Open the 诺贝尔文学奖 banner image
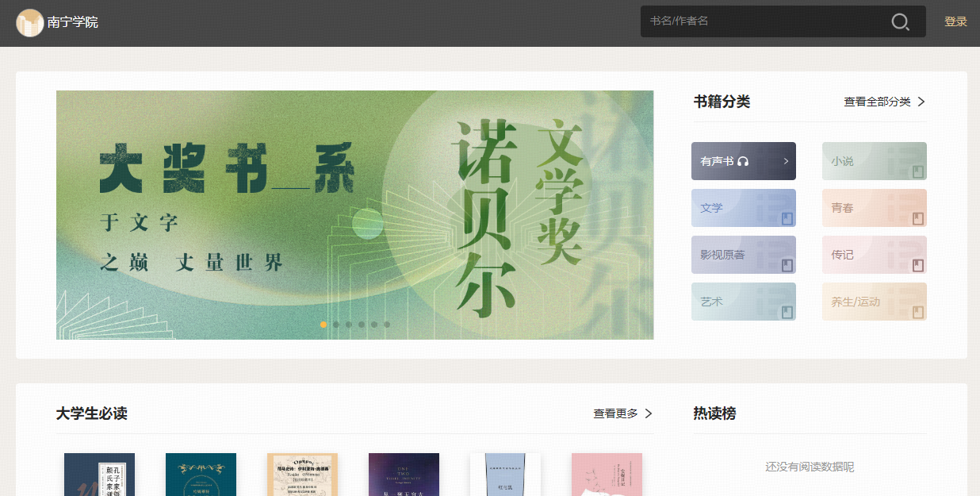The image size is (980, 496). [x=354, y=214]
